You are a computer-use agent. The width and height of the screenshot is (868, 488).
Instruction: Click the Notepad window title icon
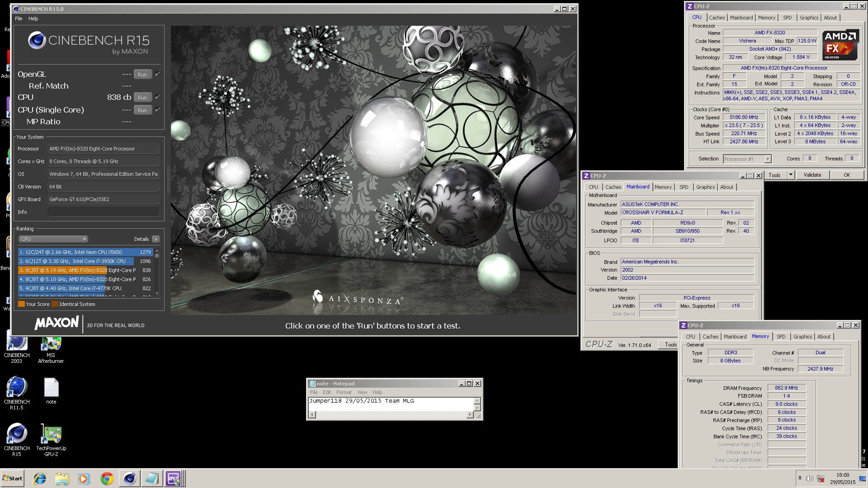coord(312,384)
